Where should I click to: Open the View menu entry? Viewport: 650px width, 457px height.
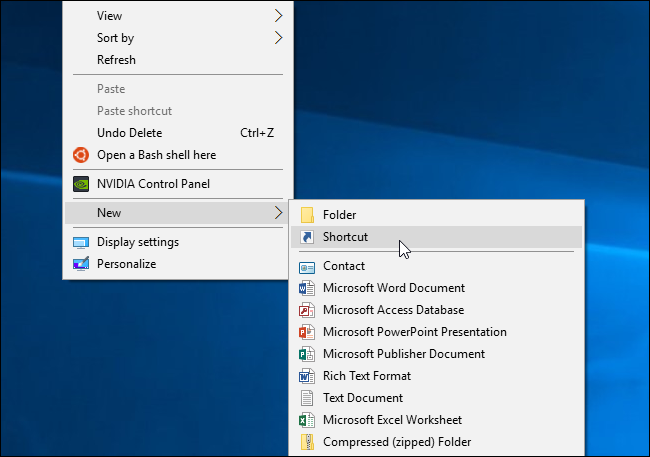(x=178, y=16)
